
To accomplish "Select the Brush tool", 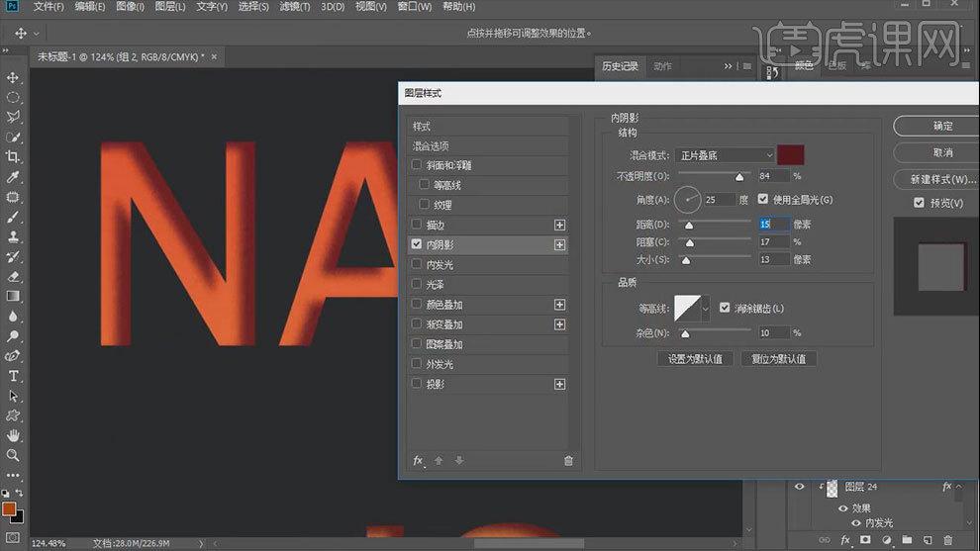I will [13, 217].
